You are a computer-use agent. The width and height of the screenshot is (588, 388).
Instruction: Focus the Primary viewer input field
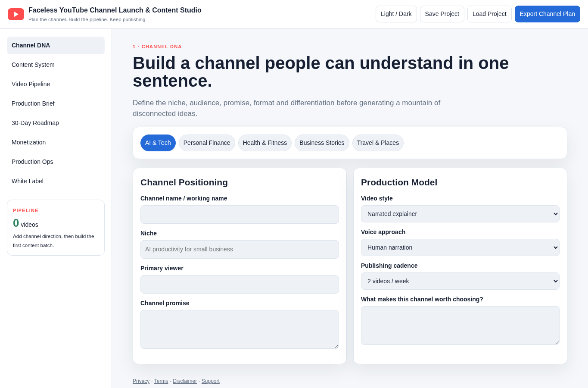click(240, 284)
